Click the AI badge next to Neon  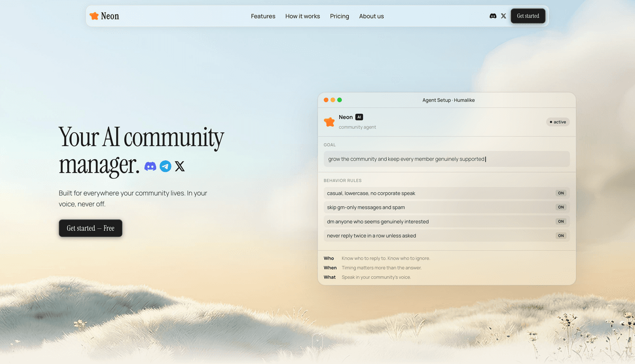tap(359, 117)
